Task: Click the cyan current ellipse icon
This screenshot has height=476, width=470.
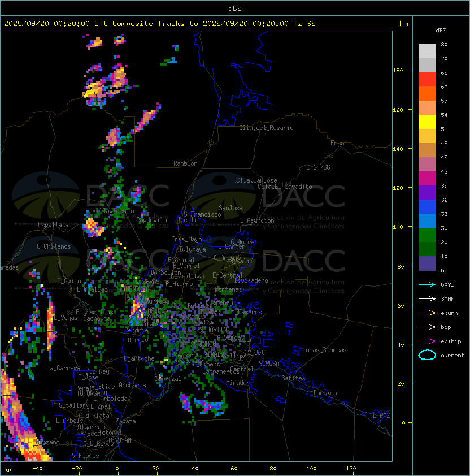Action: [427, 355]
